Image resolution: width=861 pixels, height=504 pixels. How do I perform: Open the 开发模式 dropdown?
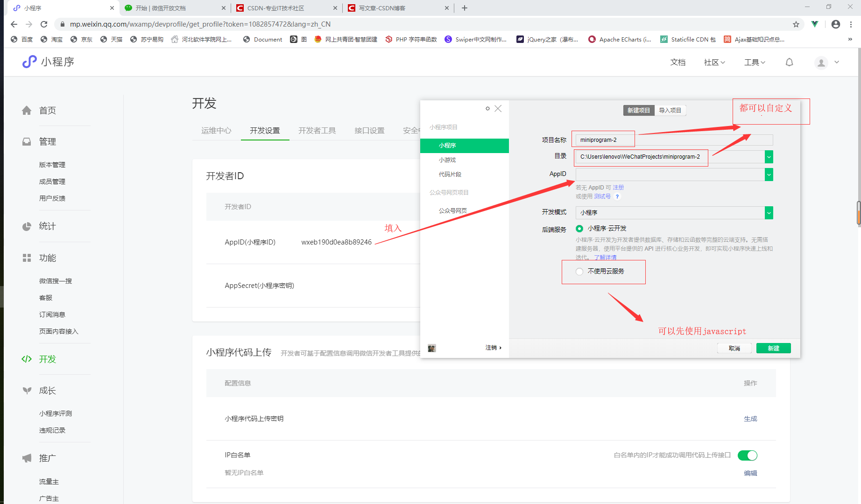click(x=769, y=212)
